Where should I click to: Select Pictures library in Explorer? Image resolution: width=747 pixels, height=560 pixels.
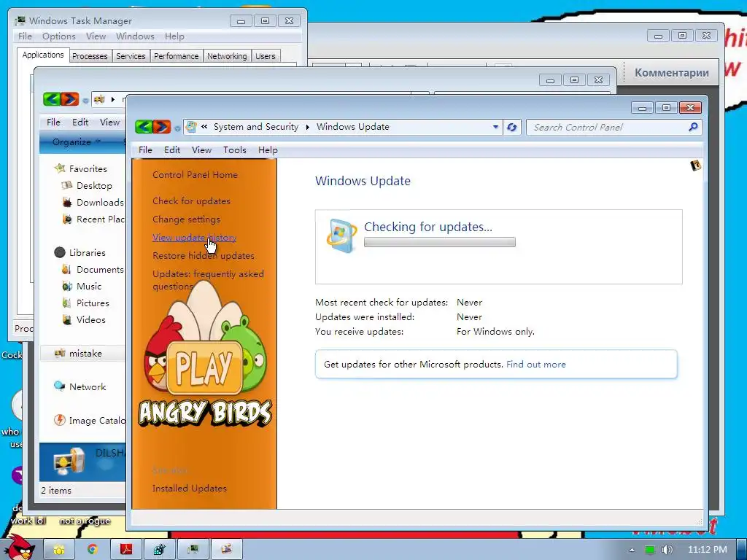point(93,303)
